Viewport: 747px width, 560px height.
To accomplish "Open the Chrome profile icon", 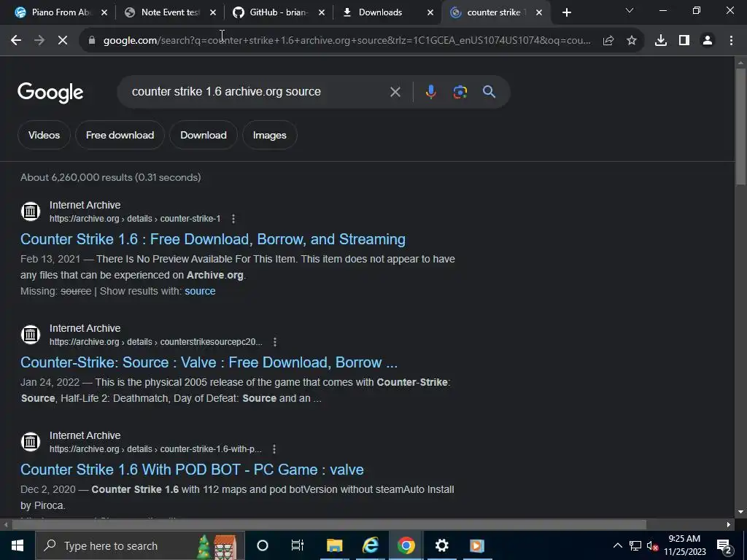I will 708,41.
